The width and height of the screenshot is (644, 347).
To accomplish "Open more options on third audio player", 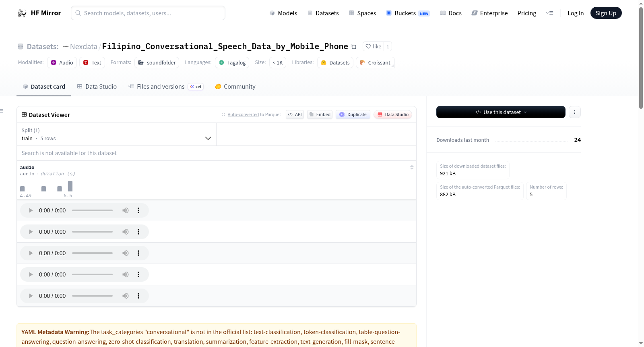I will tap(138, 253).
